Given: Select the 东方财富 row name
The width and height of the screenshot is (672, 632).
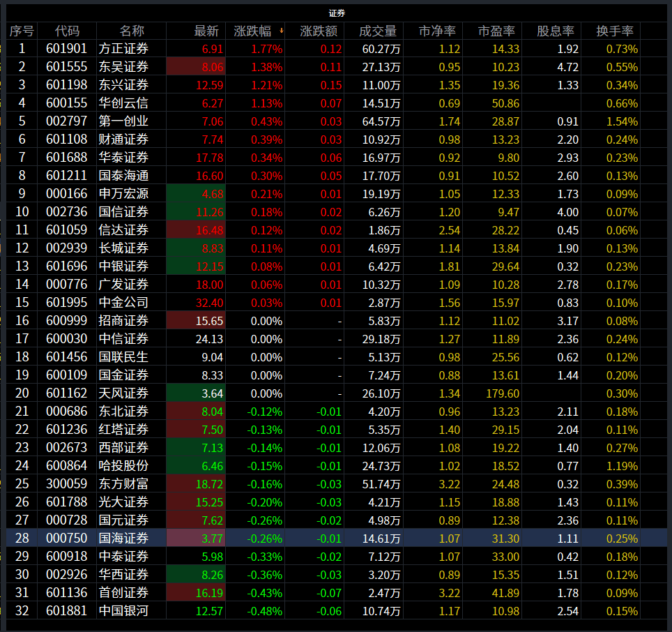Looking at the screenshot, I should [x=123, y=484].
